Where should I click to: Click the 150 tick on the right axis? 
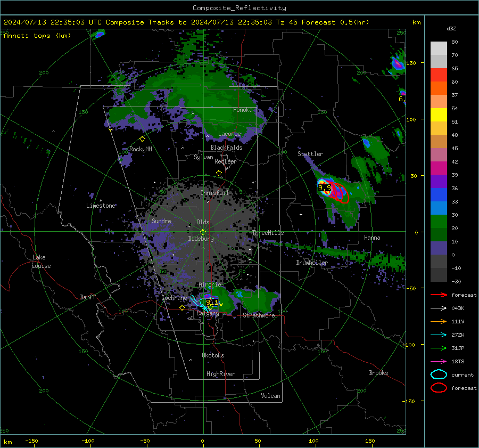pyautogui.click(x=411, y=63)
